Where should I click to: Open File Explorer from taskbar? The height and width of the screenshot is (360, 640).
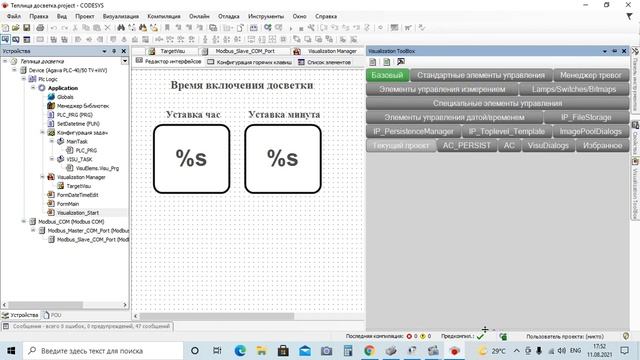click(x=261, y=351)
